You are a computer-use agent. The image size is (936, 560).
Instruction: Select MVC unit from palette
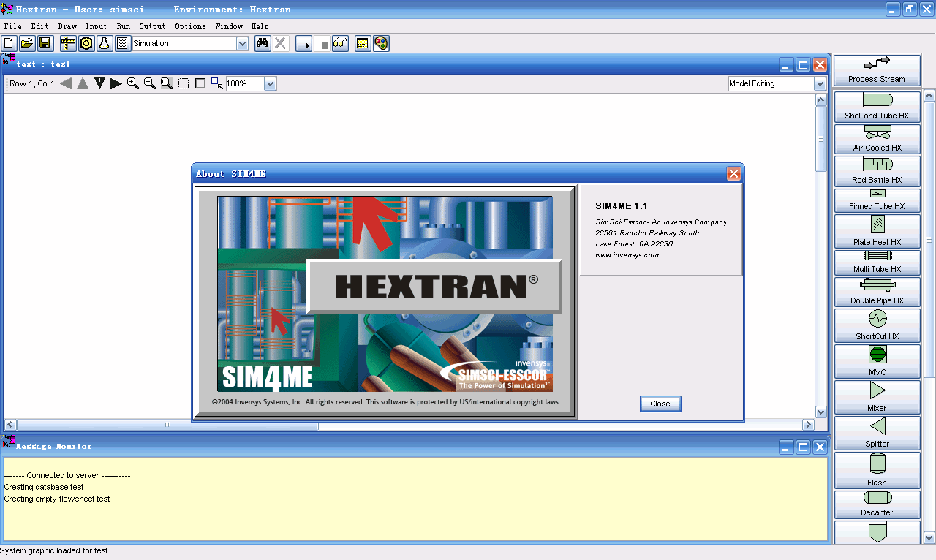coord(877,361)
